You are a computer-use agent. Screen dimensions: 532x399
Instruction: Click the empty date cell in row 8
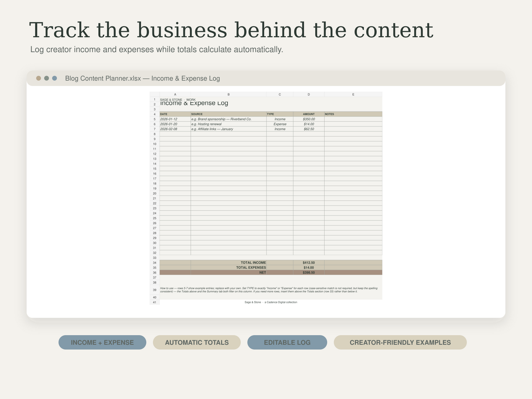(x=175, y=134)
